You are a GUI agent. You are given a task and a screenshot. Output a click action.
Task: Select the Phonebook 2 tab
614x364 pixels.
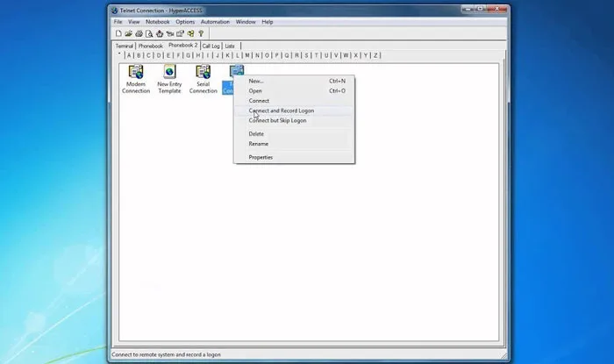tap(182, 46)
